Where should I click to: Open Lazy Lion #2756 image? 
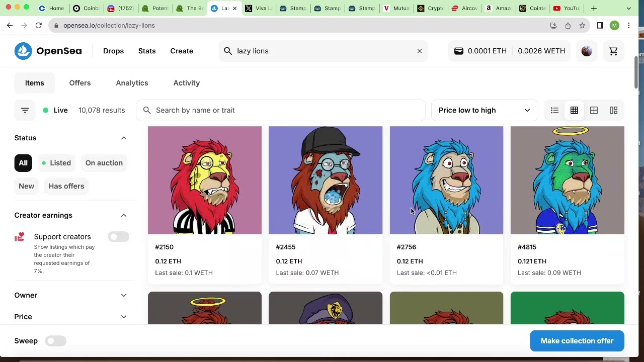[x=446, y=180]
